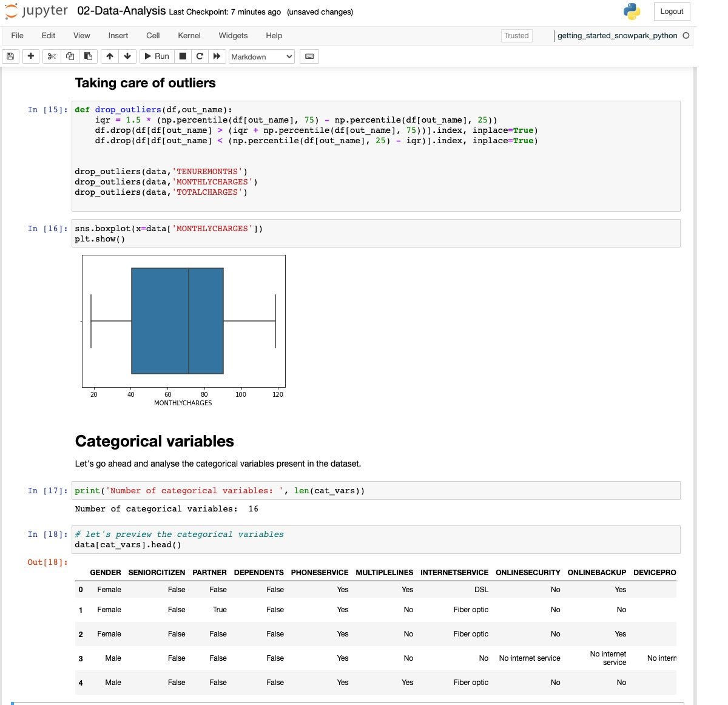Screen dimensions: 728x705
Task: Paste cells below icon
Action: tap(88, 56)
